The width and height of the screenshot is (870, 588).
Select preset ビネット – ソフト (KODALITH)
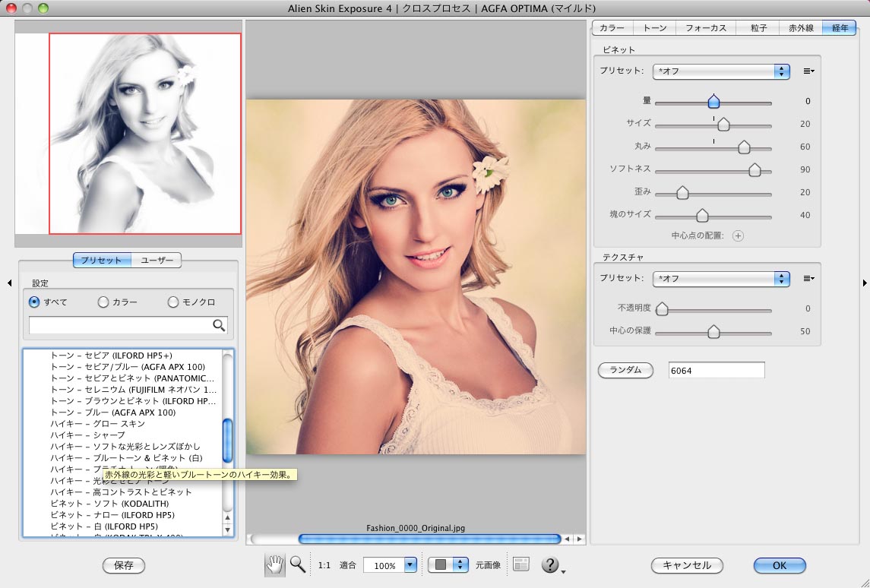(109, 504)
